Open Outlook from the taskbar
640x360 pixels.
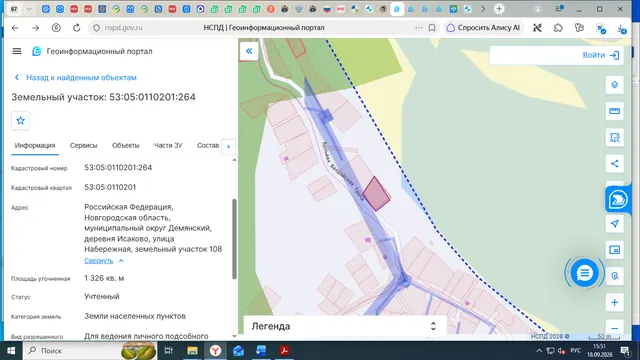[x=238, y=351]
